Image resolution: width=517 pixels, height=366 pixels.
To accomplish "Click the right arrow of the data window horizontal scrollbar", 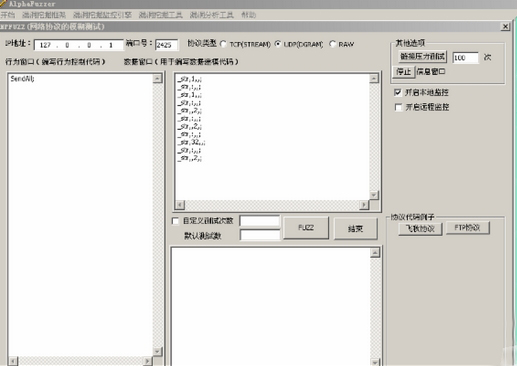I will pos(364,204).
